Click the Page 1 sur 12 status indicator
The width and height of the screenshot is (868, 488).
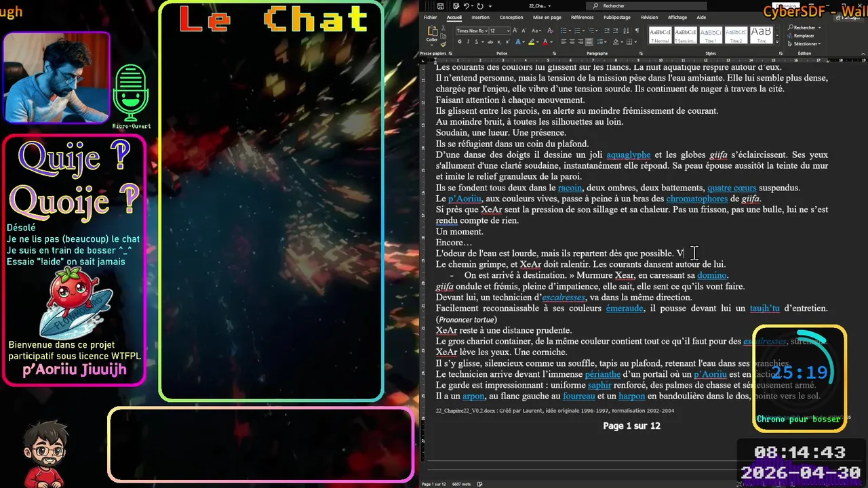coord(433,484)
